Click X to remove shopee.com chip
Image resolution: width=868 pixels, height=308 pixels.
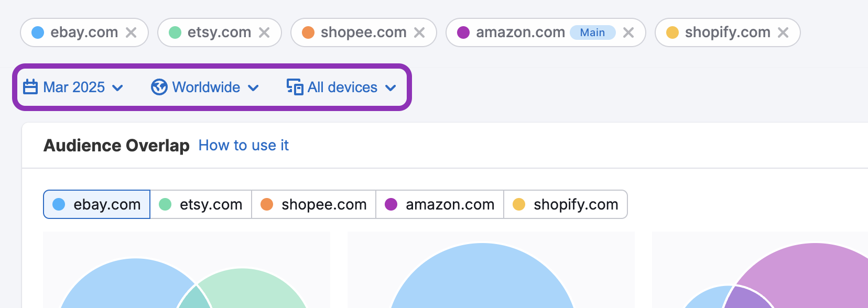click(419, 32)
